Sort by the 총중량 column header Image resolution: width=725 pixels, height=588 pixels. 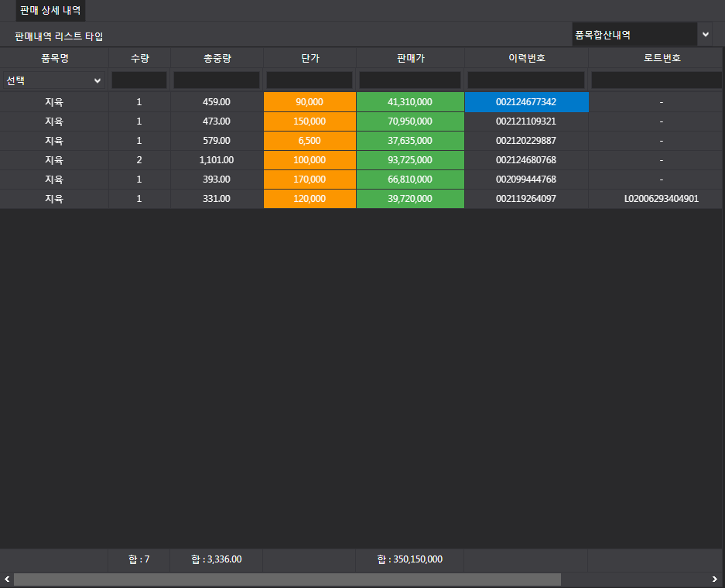pyautogui.click(x=217, y=58)
